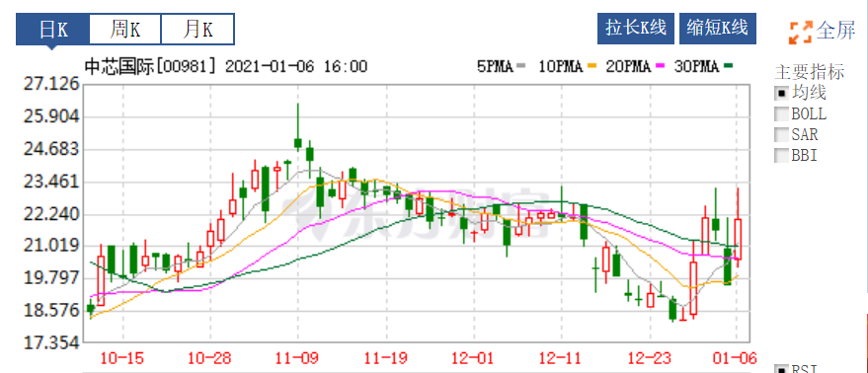Click the 17.354 price axis label
This screenshot has width=868, height=373.
point(51,343)
